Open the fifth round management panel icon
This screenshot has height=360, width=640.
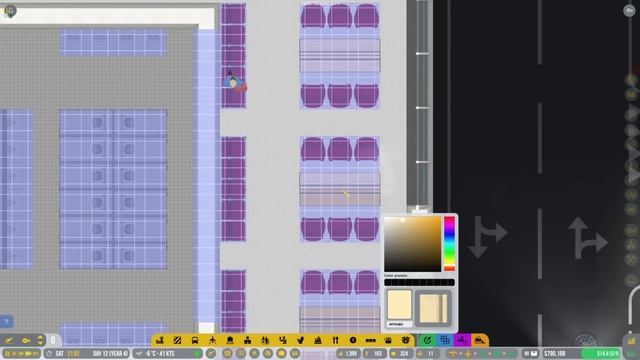(x=282, y=353)
